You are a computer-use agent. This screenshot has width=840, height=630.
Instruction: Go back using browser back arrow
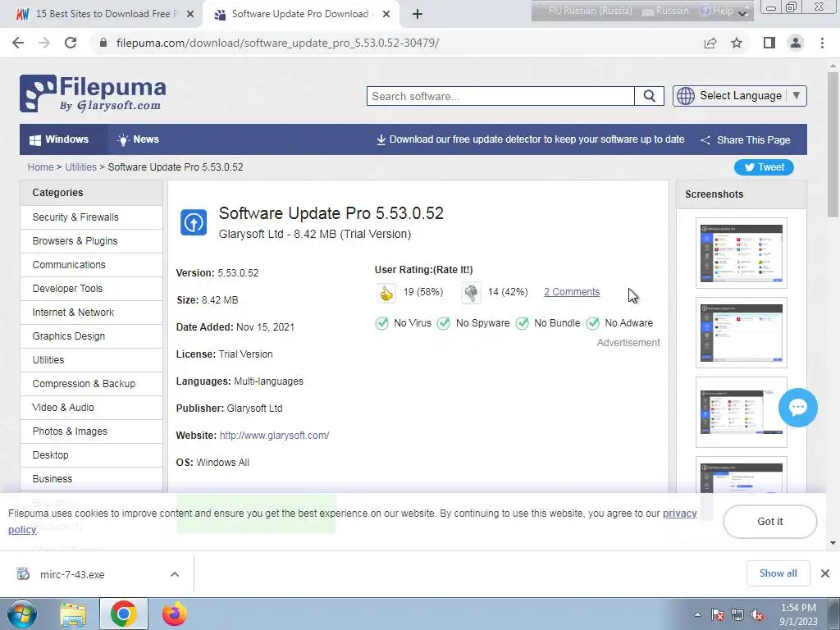[18, 43]
